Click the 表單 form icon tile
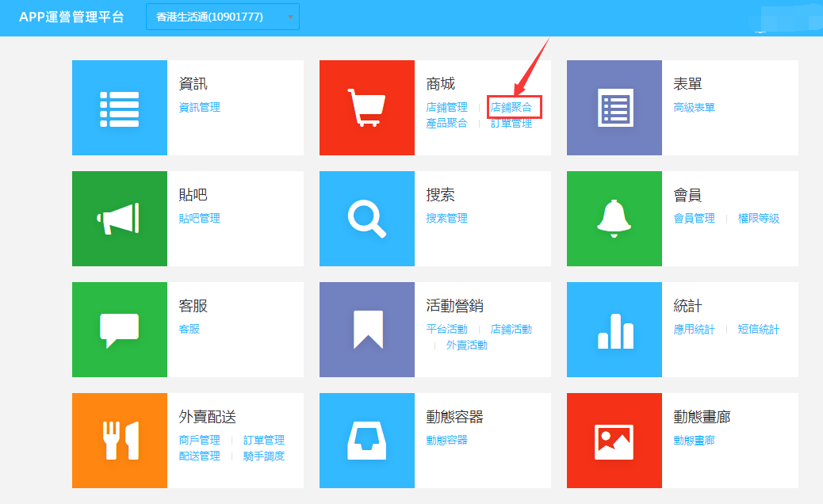Viewport: 823px width, 504px height. (614, 108)
